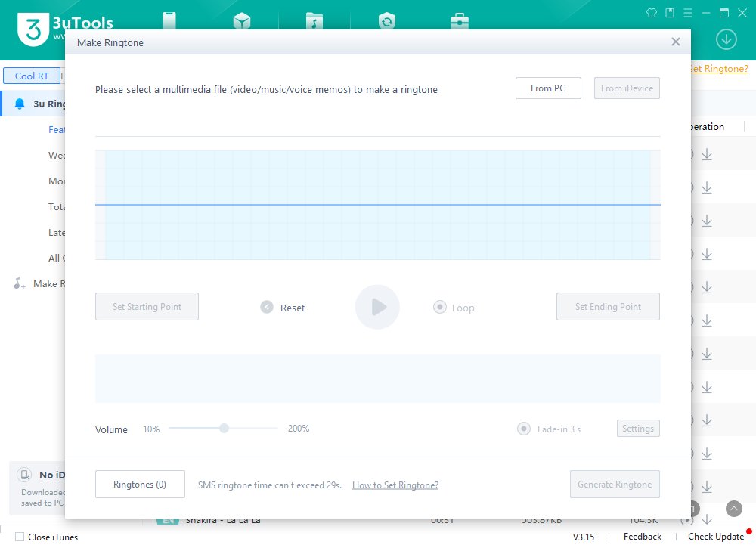
Task: Click the Volume slider handle
Action: tap(225, 428)
